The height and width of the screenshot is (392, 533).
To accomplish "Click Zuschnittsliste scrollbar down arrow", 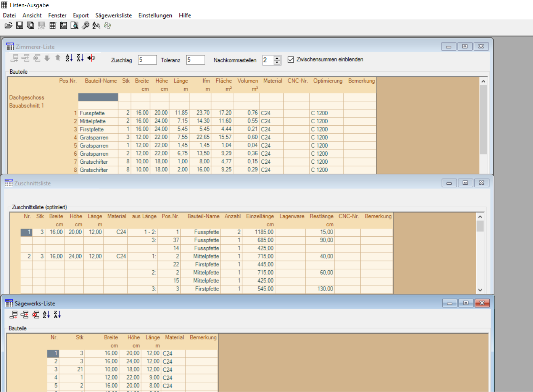I will 480,290.
